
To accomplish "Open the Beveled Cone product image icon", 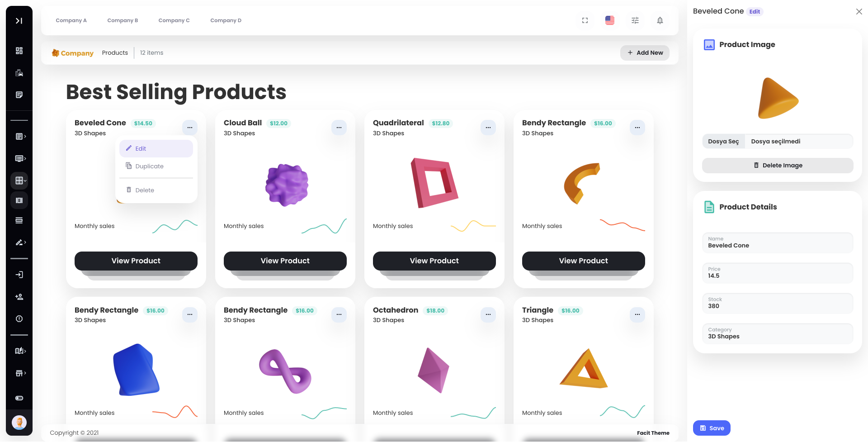I will pos(709,44).
